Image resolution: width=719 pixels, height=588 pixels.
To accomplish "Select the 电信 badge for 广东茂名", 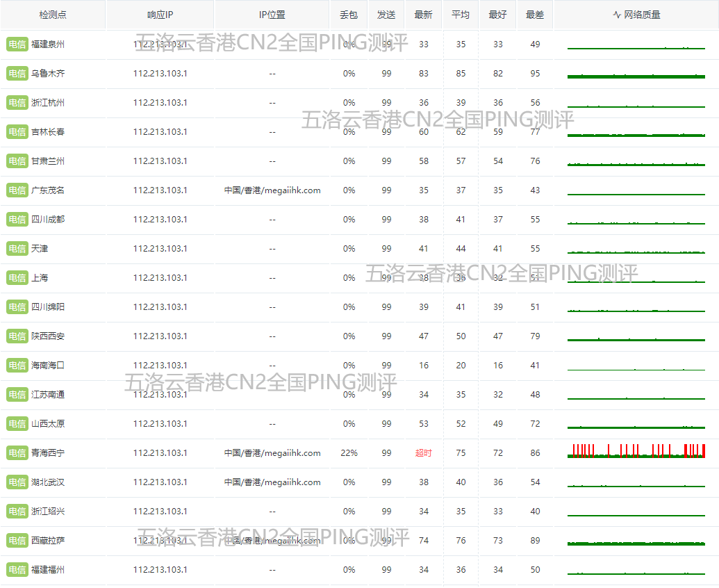I will (17, 190).
